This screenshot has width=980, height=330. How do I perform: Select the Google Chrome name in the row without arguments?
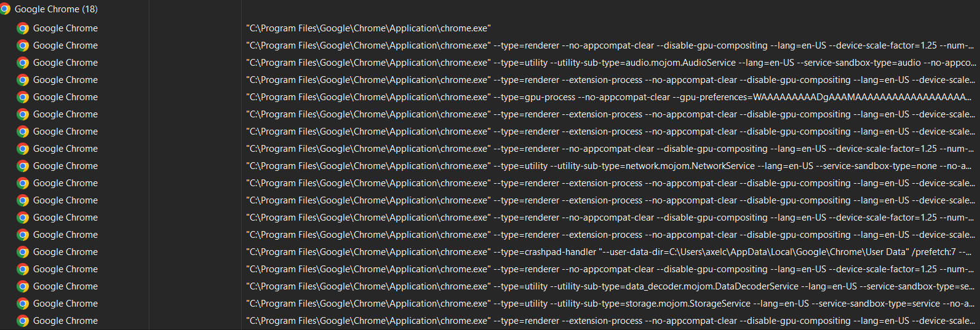pyautogui.click(x=65, y=28)
